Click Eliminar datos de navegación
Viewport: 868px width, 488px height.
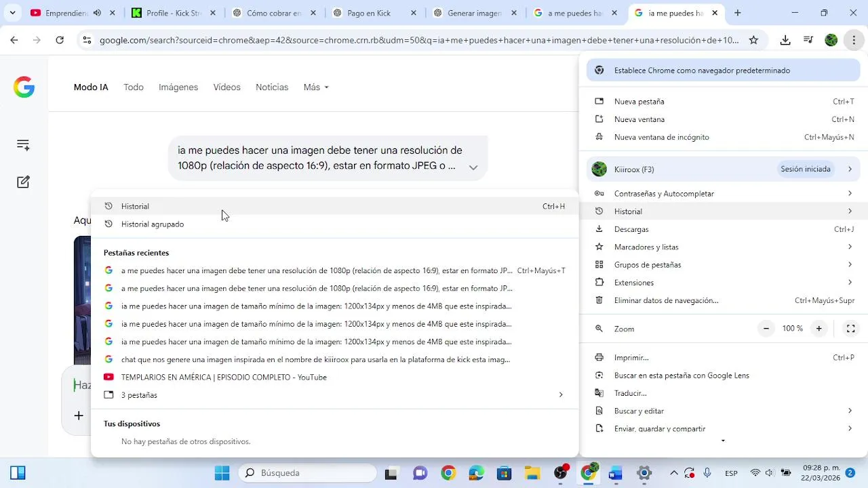[724, 300]
